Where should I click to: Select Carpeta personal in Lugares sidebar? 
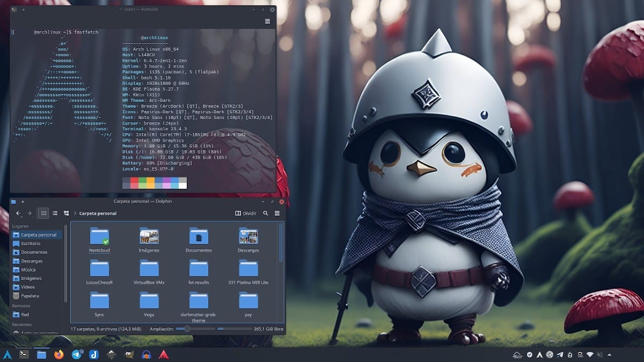coord(37,235)
